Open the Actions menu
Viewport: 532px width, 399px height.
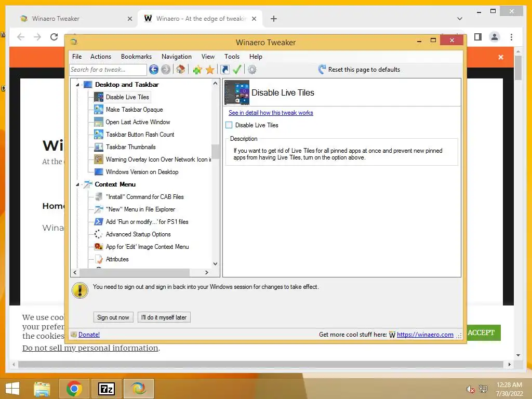click(x=101, y=57)
